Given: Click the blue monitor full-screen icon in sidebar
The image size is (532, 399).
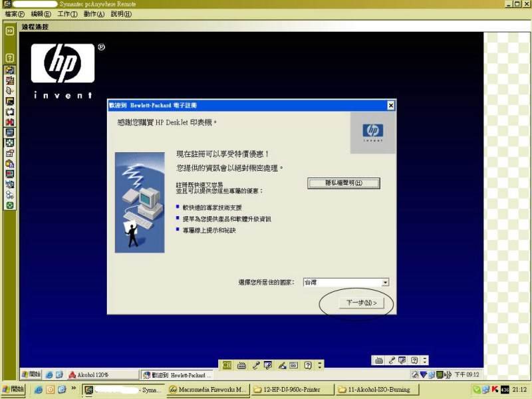Looking at the screenshot, I should (x=10, y=132).
